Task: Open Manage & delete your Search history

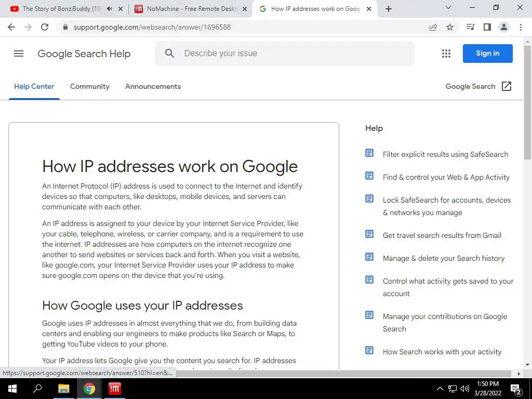Action: click(x=444, y=258)
